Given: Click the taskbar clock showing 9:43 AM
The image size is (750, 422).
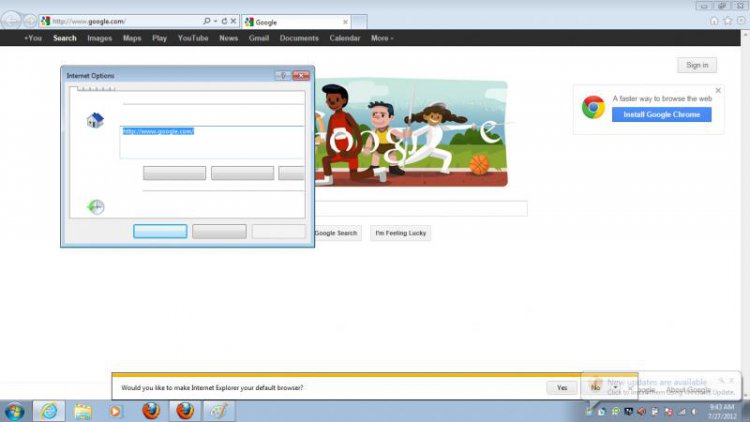Looking at the screenshot, I should tap(722, 411).
